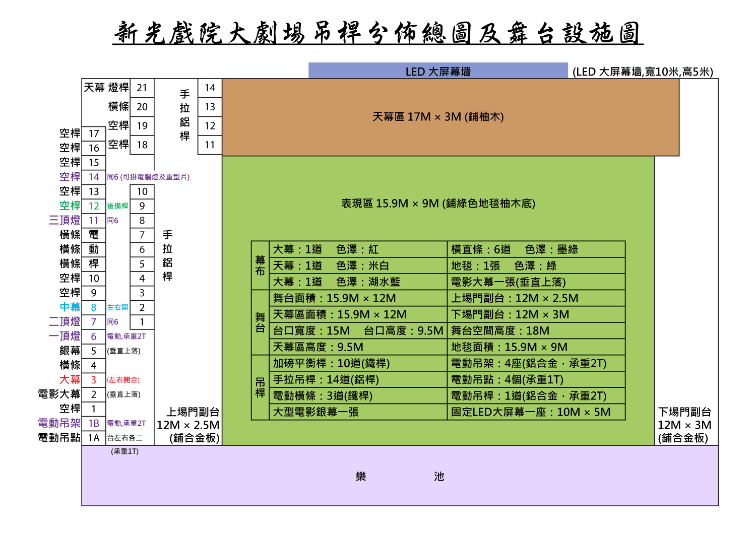Select bar number 21 cell
Viewport: 756px width, 534px height.
pos(142,88)
